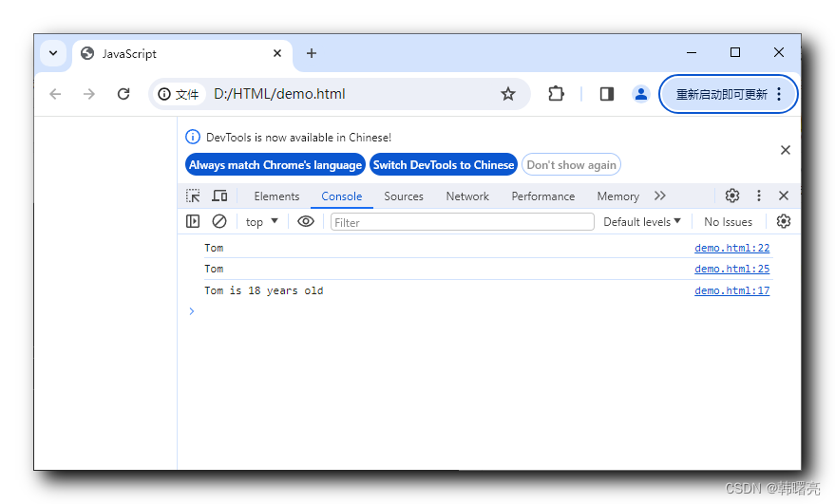Viewport: 835px width, 504px height.
Task: Open a new browser tab
Action: (312, 53)
